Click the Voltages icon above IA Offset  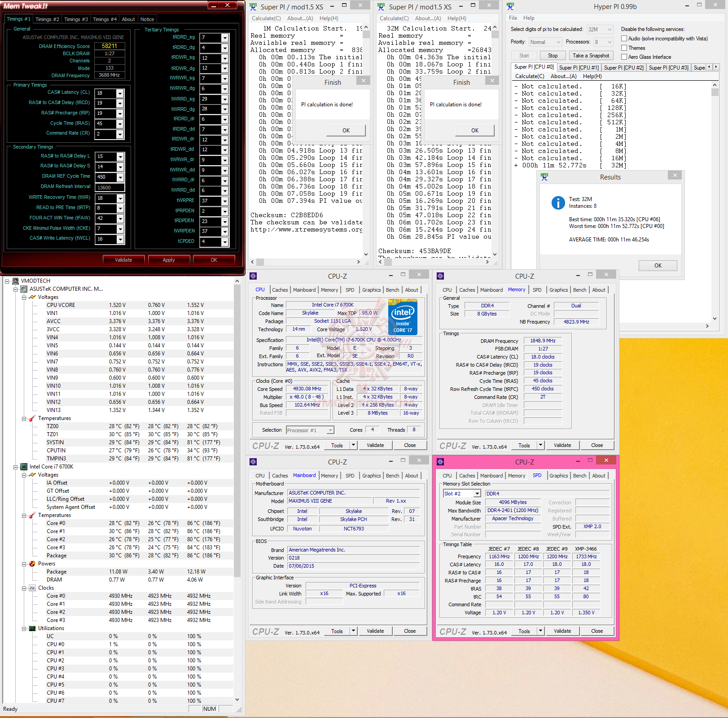coord(32,475)
